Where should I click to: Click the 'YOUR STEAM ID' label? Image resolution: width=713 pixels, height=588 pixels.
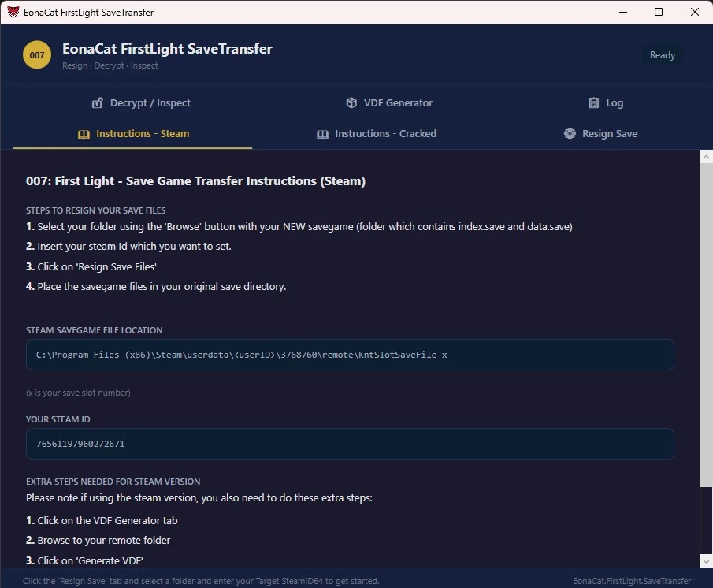pos(58,419)
